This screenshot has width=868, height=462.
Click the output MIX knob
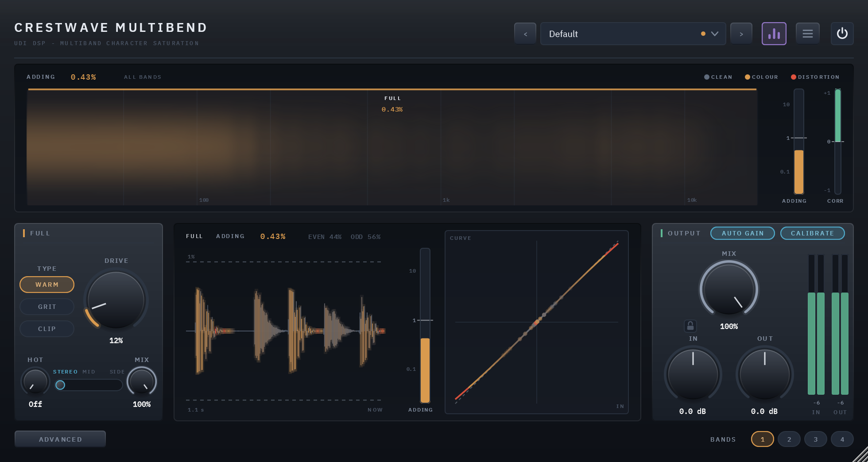click(x=729, y=289)
